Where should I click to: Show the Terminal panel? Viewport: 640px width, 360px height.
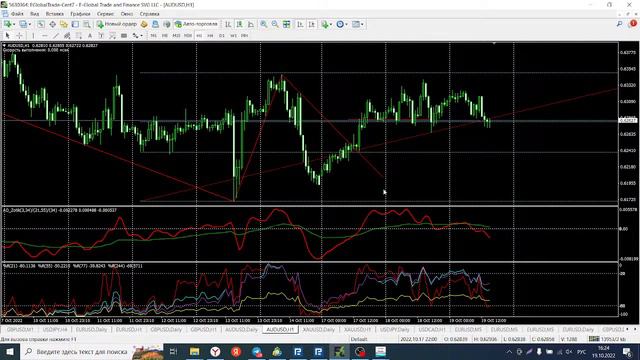pos(75,24)
